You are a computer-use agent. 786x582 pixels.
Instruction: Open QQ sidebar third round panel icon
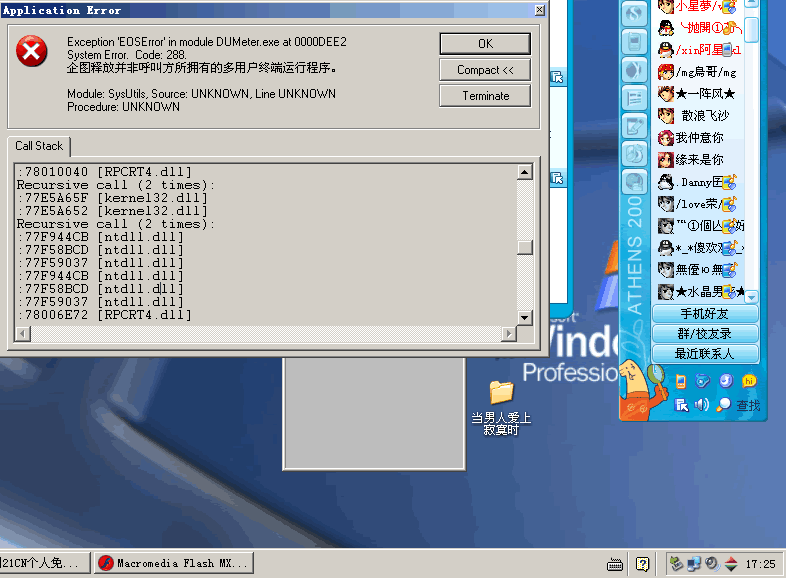(634, 70)
